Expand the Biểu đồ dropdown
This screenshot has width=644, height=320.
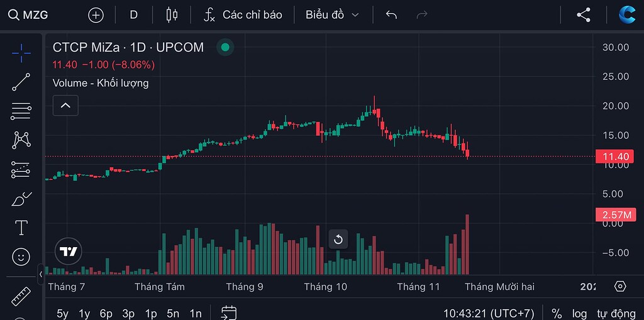332,14
